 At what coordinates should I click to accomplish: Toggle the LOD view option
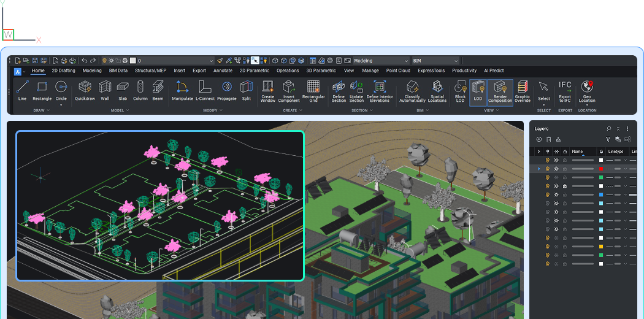pyautogui.click(x=478, y=91)
